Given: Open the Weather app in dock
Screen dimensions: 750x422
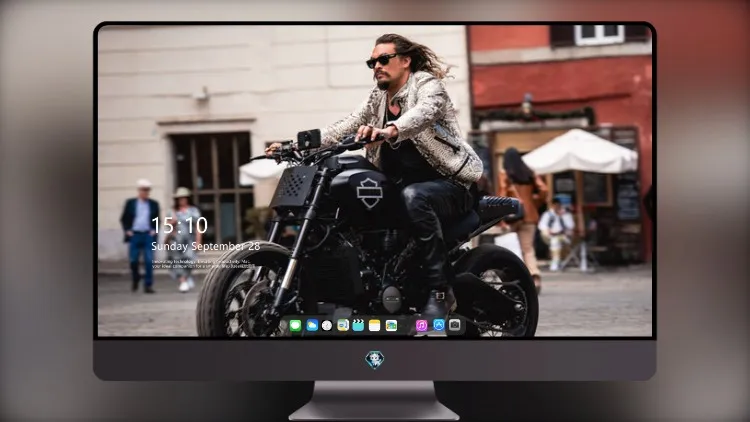Looking at the screenshot, I should pyautogui.click(x=311, y=326).
